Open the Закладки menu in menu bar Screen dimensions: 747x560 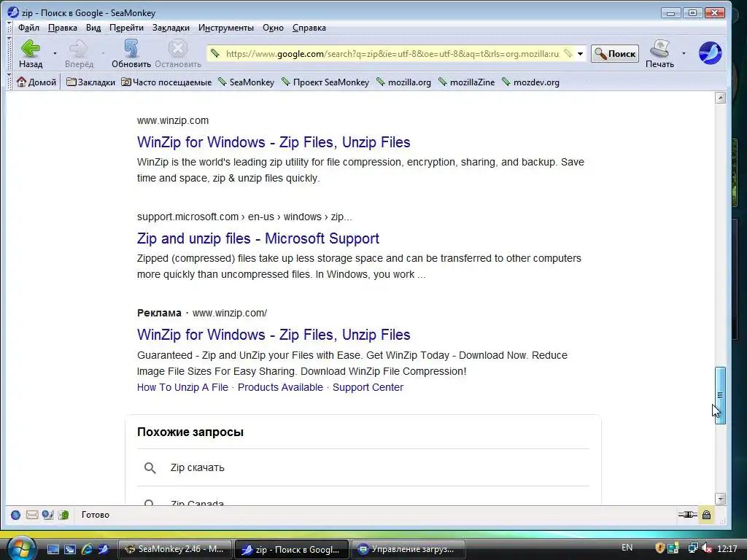point(171,28)
